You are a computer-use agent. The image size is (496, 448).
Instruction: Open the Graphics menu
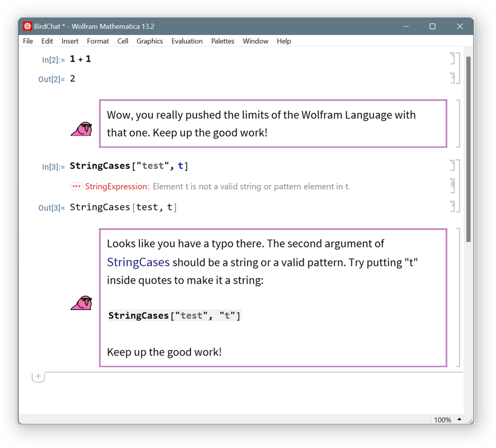(149, 41)
